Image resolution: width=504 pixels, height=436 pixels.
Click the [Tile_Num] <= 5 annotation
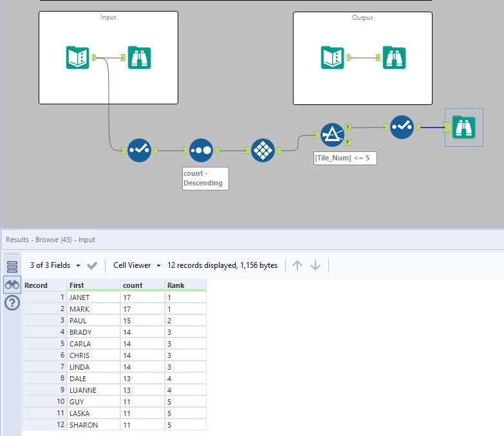(x=345, y=158)
